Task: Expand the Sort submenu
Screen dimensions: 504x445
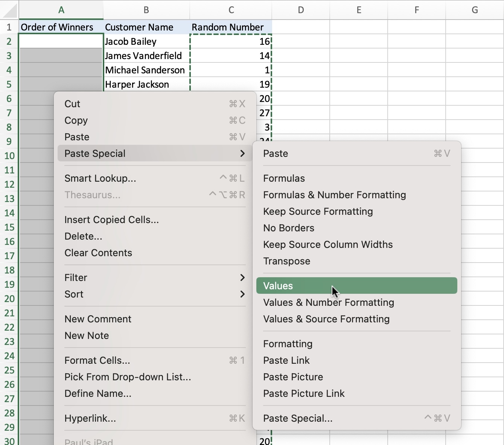Action: point(155,294)
